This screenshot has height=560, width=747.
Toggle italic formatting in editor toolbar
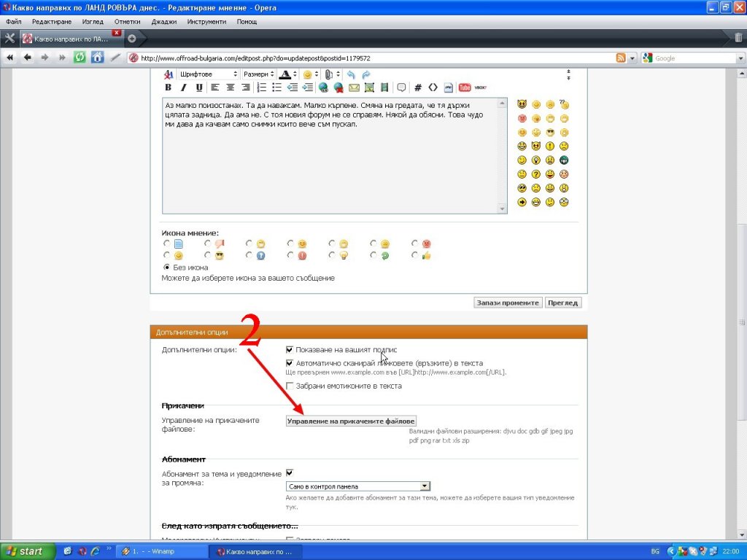[183, 87]
